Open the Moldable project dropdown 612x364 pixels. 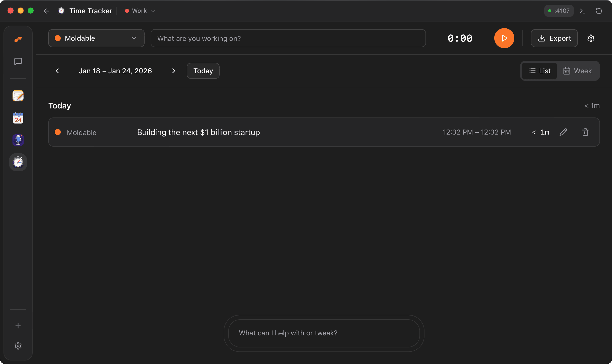[96, 38]
